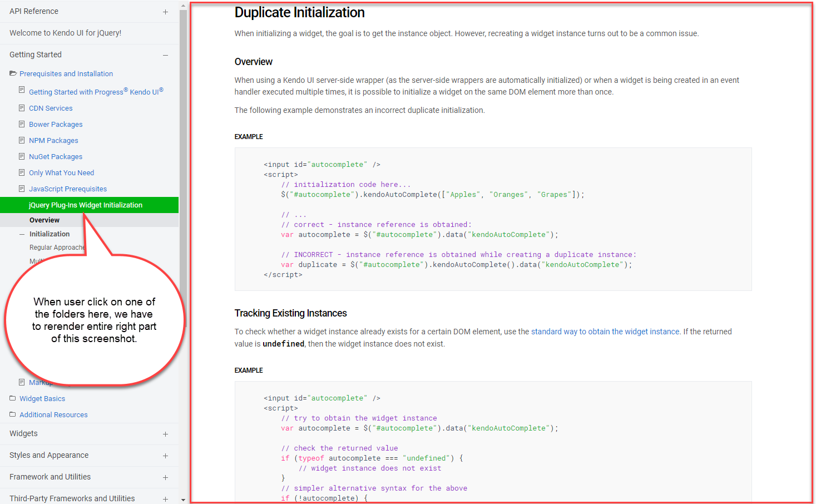Click document icon beside CDN Services
This screenshot has height=504, width=816.
point(22,107)
